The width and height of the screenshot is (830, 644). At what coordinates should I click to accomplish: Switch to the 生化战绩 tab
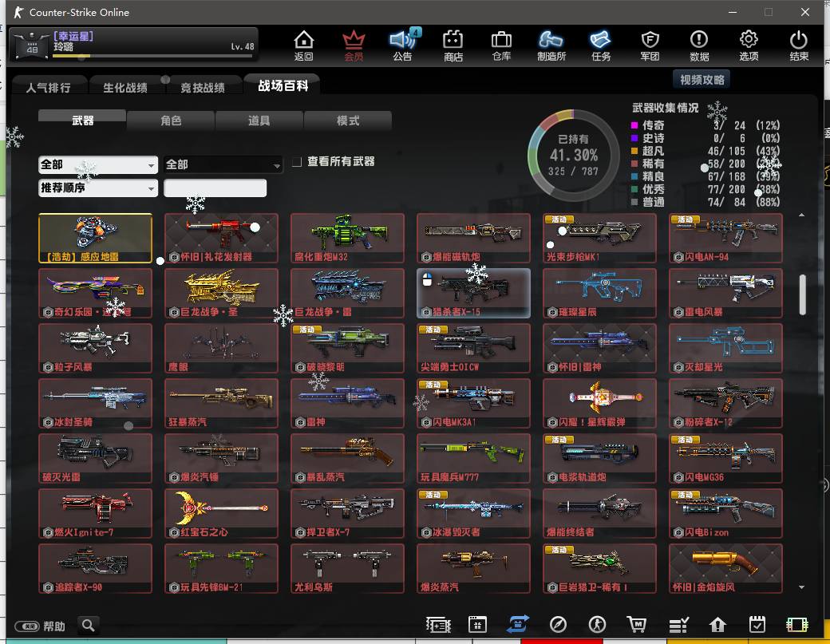(125, 87)
